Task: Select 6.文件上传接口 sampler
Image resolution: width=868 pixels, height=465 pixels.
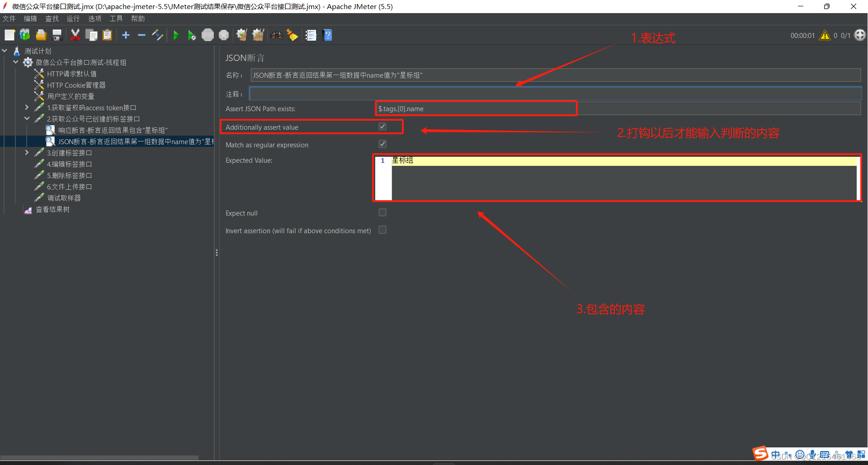Action: (70, 187)
